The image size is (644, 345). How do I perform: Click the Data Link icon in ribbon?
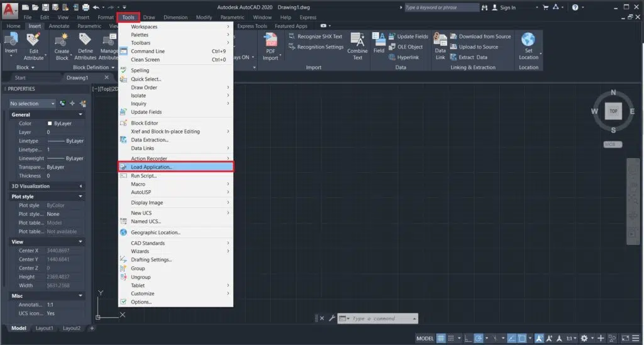[440, 40]
